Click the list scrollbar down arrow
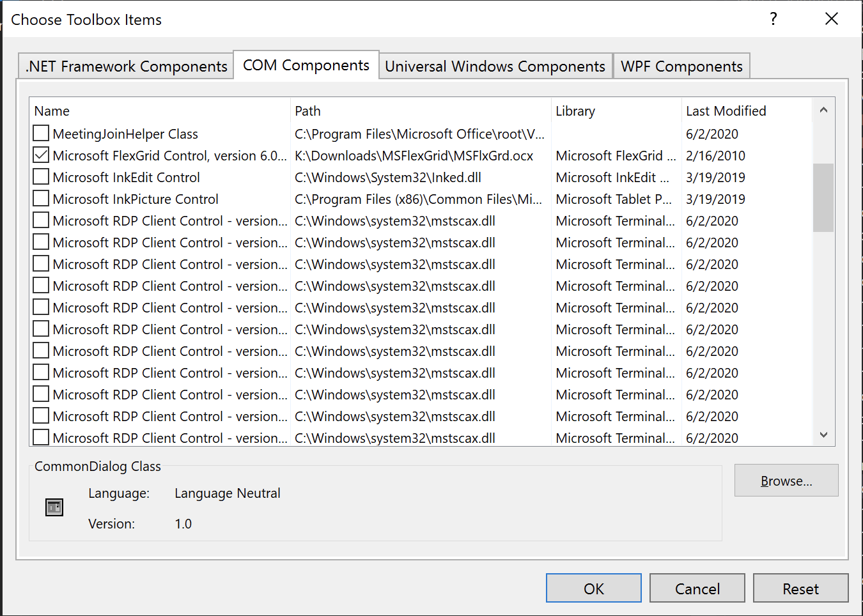This screenshot has width=863, height=616. 823,435
